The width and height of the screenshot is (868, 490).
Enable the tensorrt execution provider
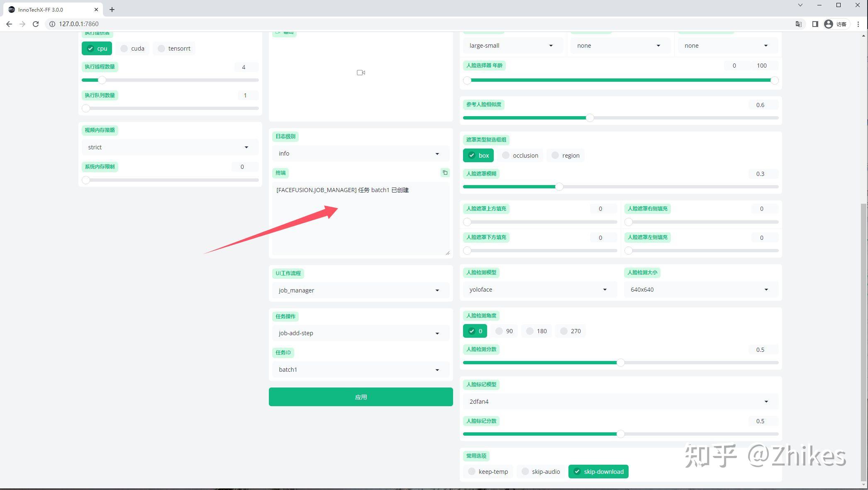[174, 49]
